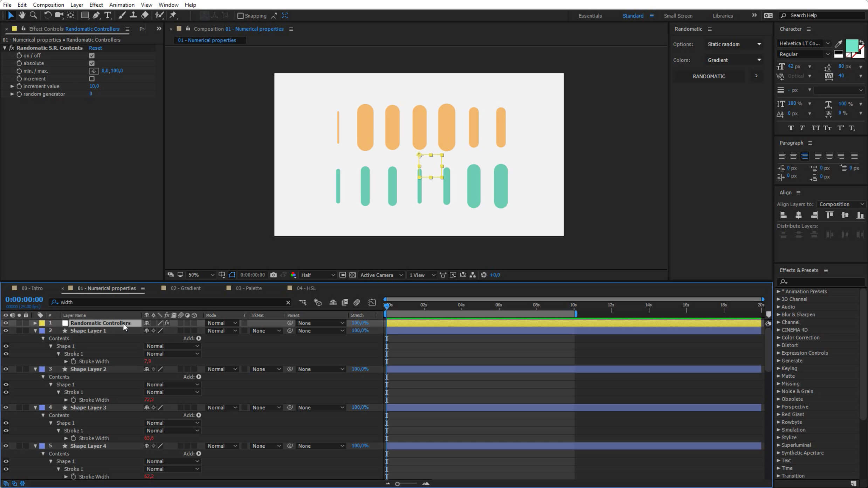Click the Faux Bold T button

coord(791,128)
